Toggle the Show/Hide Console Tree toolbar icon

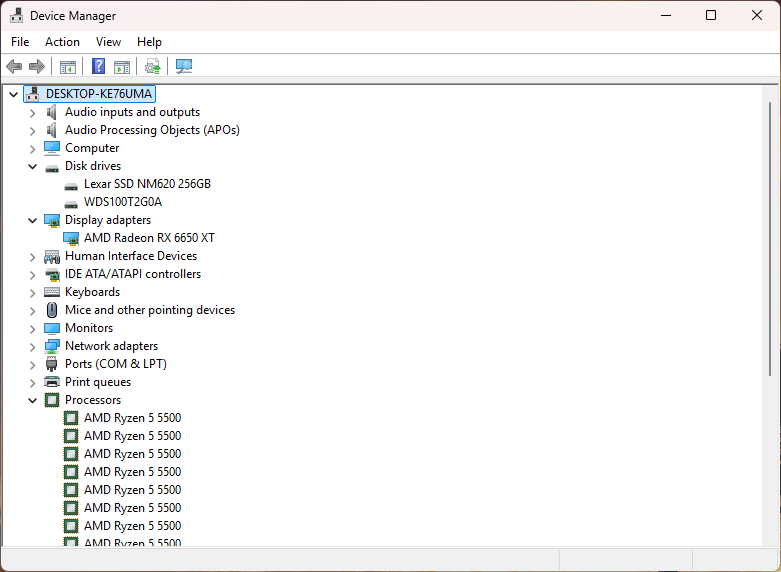[x=68, y=66]
